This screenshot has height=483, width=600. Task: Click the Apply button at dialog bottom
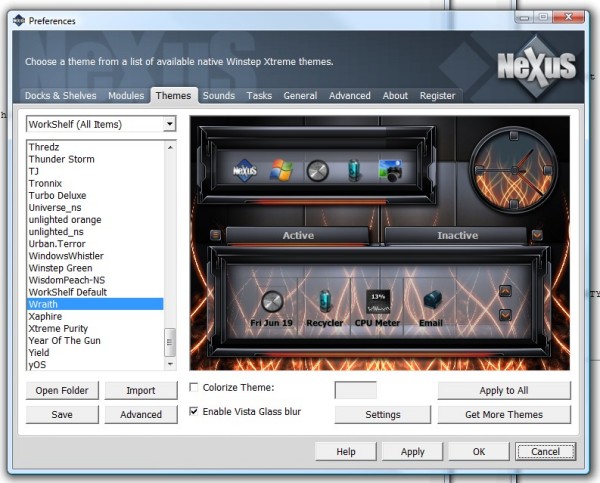[x=412, y=452]
